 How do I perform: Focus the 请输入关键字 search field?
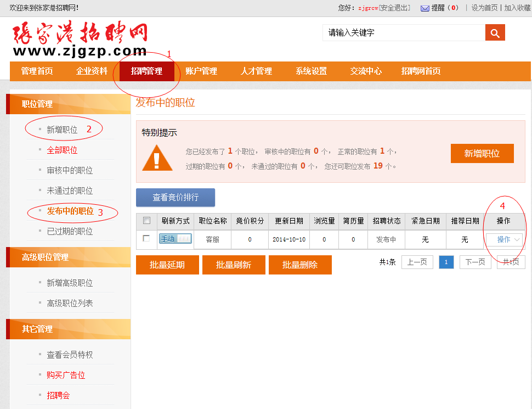[x=404, y=32]
